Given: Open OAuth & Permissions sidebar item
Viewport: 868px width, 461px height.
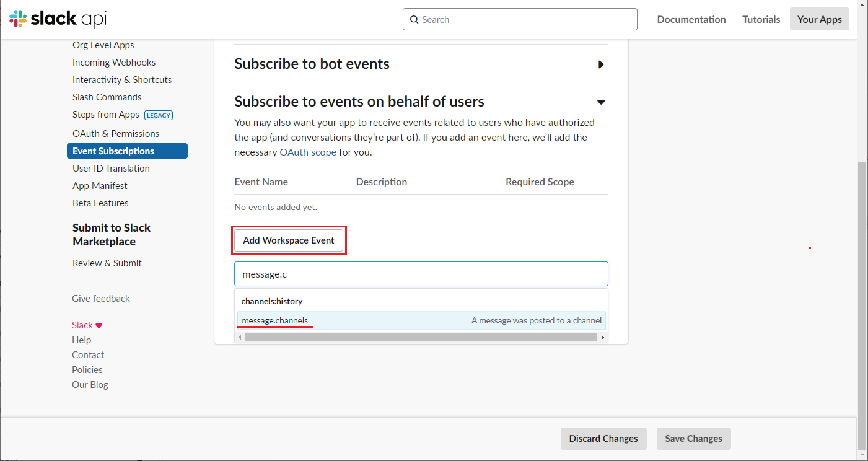Looking at the screenshot, I should click(116, 134).
